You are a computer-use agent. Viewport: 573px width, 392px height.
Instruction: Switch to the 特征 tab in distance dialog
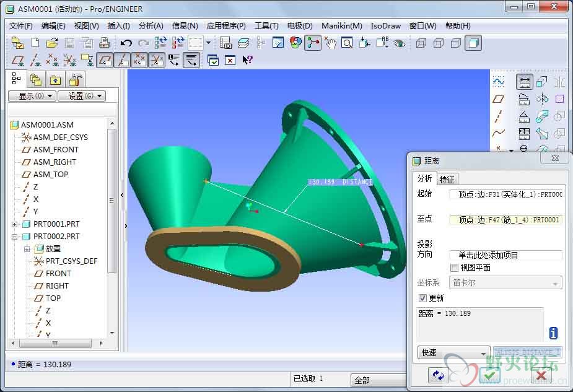tap(447, 180)
